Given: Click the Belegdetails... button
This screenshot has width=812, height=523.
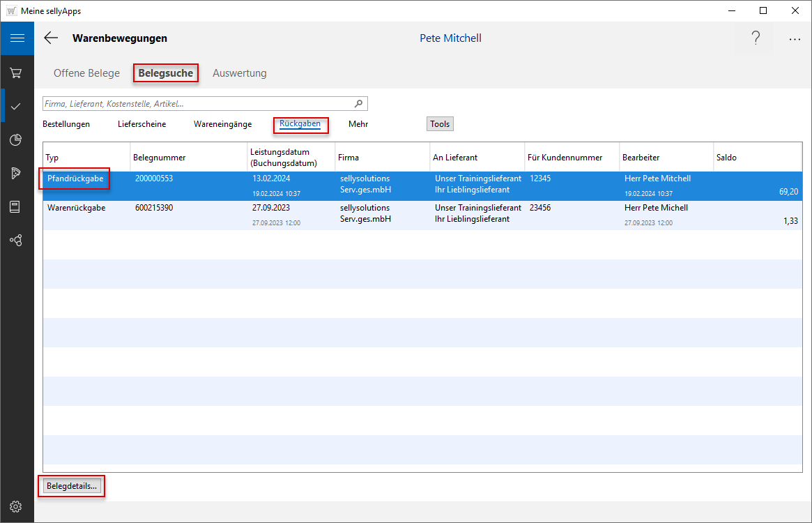Looking at the screenshot, I should point(72,486).
